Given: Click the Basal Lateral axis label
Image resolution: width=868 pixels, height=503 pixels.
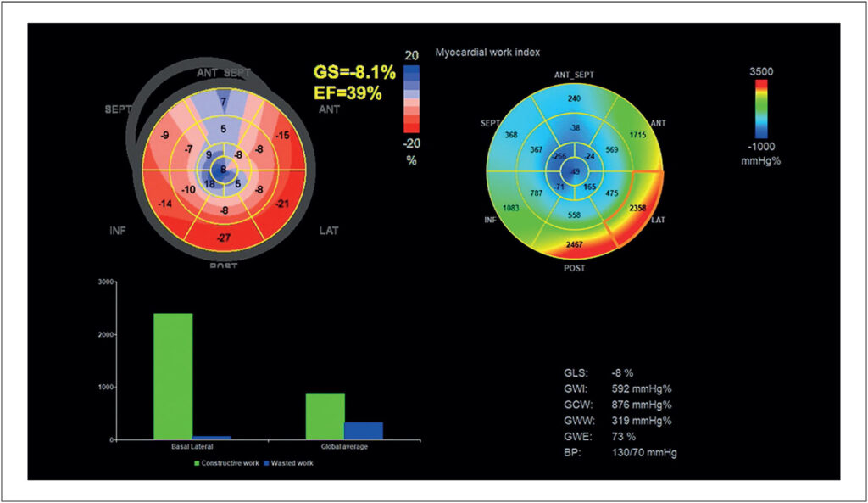Looking at the screenshot, I should (192, 446).
